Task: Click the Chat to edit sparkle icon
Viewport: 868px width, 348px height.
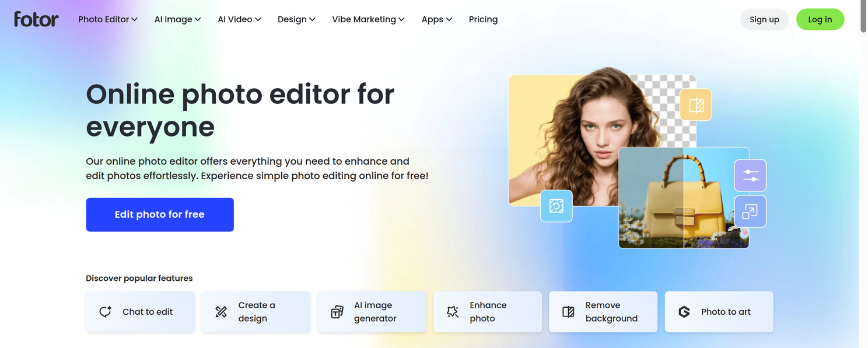Action: click(x=105, y=312)
